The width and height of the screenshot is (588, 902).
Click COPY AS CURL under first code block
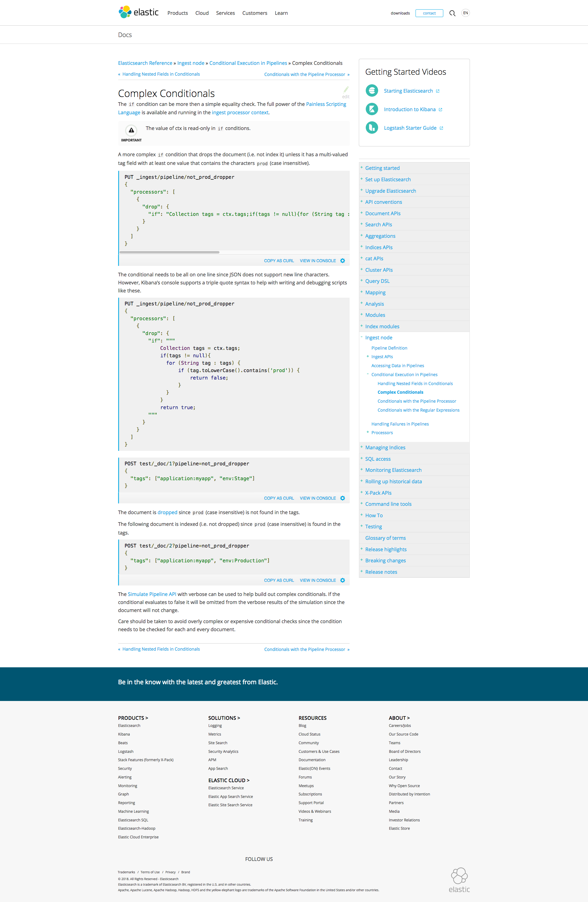click(279, 261)
